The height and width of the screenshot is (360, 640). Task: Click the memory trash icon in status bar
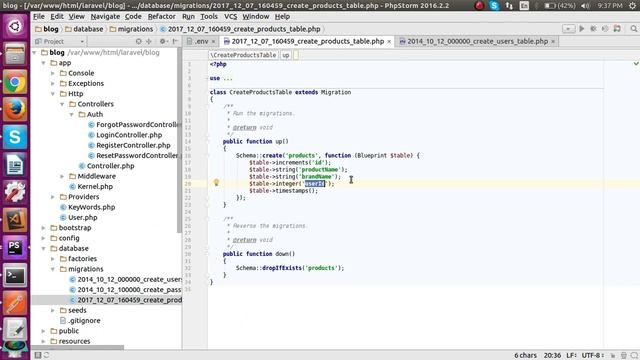pos(624,356)
